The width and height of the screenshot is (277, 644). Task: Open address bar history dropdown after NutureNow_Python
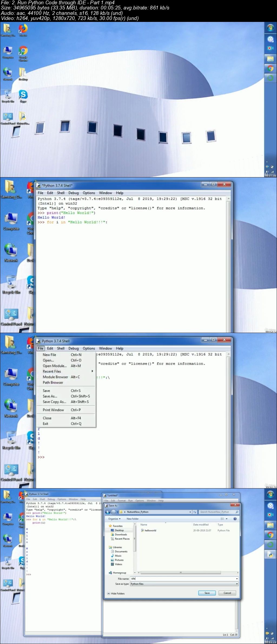point(190,512)
